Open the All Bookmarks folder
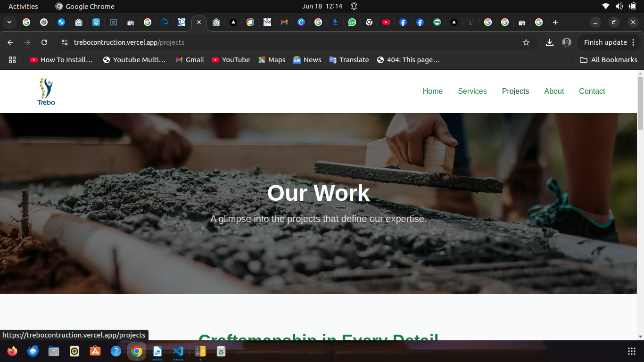The width and height of the screenshot is (644, 362). click(x=608, y=60)
